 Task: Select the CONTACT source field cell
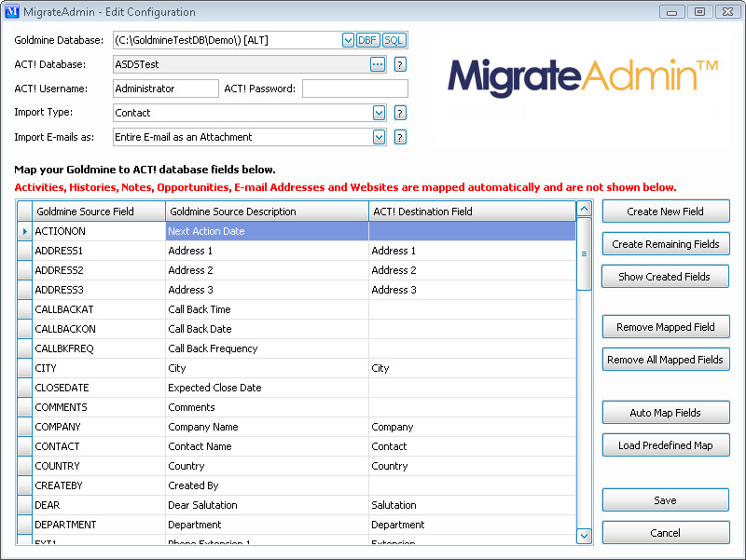coord(99,446)
